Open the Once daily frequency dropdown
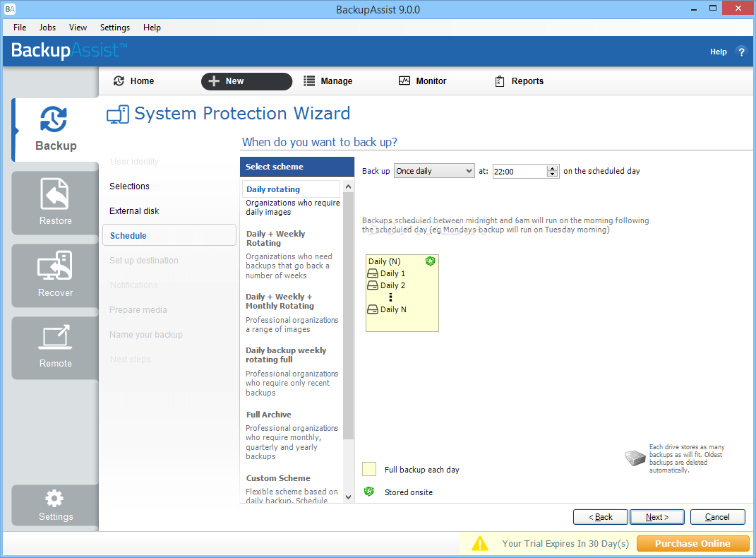This screenshot has width=756, height=558. coord(434,171)
